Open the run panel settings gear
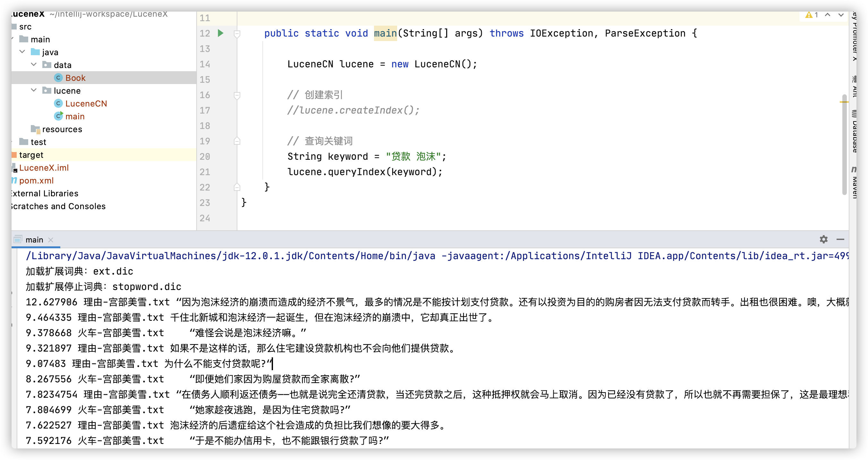The width and height of the screenshot is (868, 460). click(823, 239)
